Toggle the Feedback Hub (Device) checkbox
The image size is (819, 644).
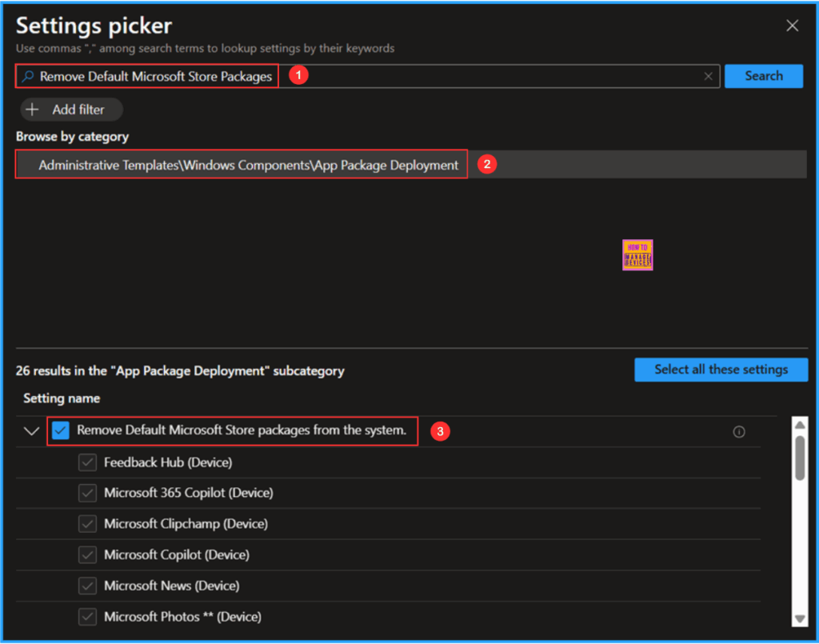pyautogui.click(x=87, y=463)
